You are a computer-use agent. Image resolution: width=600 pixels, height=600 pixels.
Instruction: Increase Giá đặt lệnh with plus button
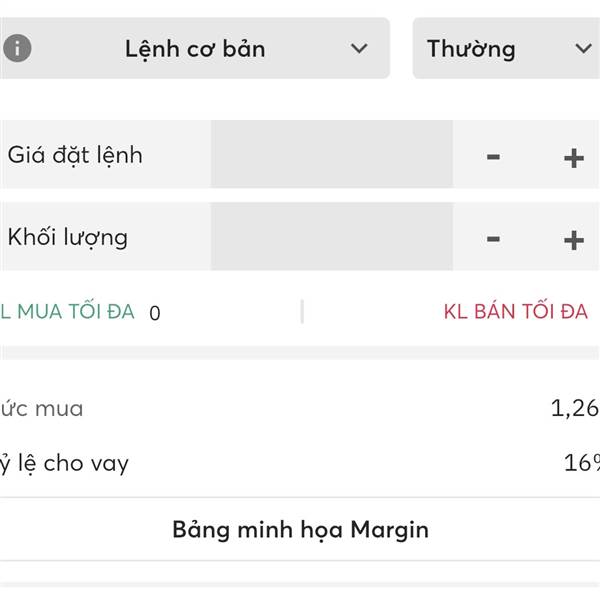coord(573,156)
